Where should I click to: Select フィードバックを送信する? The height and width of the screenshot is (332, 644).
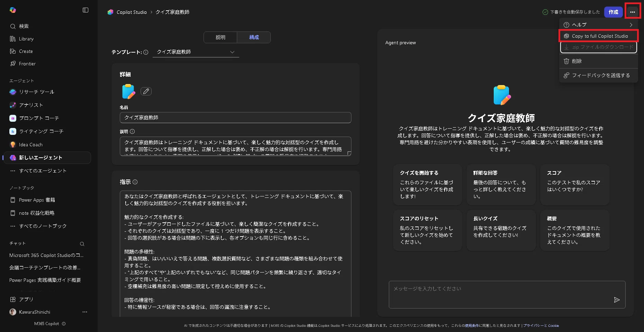tap(599, 75)
